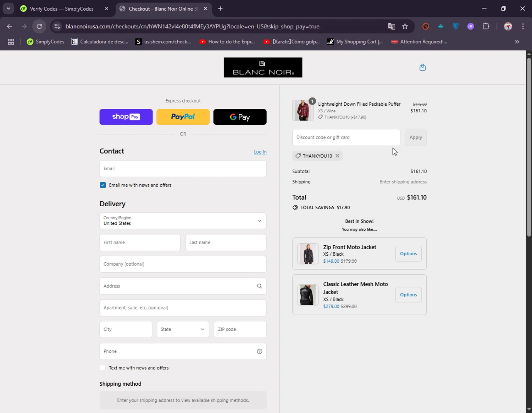Focus the First name field
The height and width of the screenshot is (413, 532).
pos(140,242)
